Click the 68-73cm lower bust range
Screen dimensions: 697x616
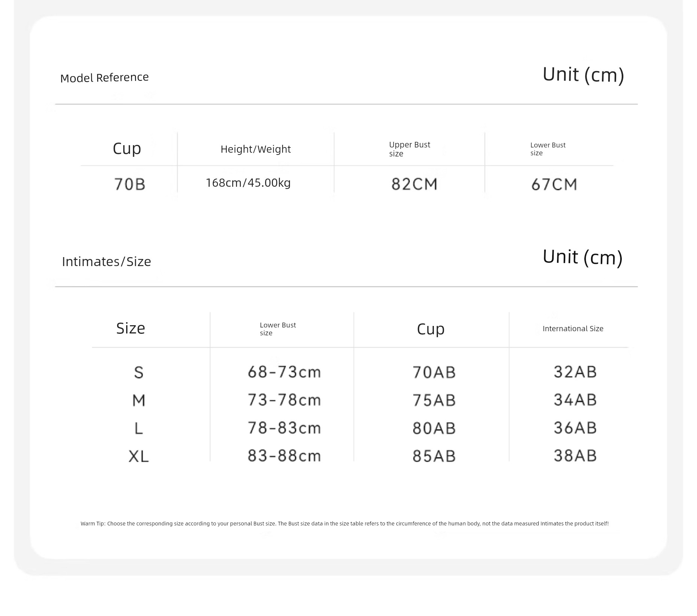[x=284, y=372]
